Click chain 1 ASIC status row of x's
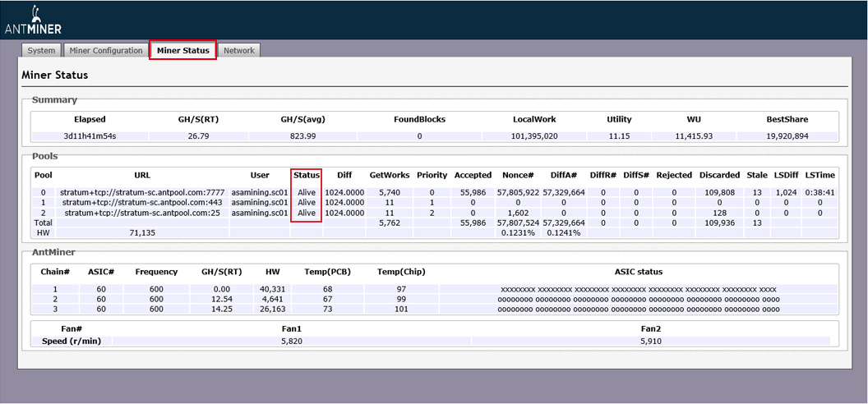 point(639,289)
